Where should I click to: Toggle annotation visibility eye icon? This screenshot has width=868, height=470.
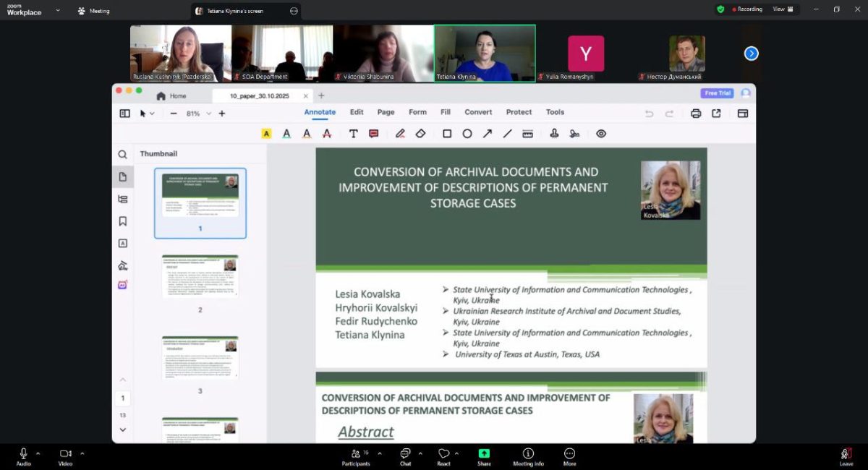pyautogui.click(x=601, y=134)
